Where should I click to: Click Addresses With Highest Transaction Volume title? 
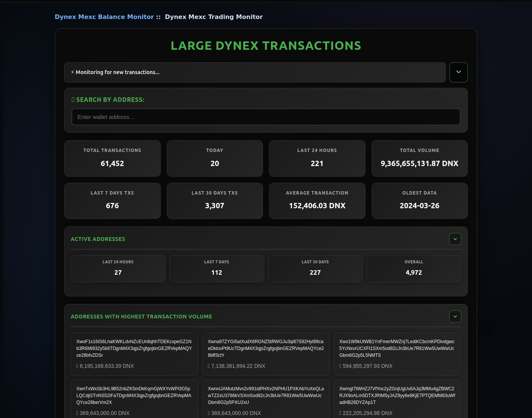click(x=141, y=317)
